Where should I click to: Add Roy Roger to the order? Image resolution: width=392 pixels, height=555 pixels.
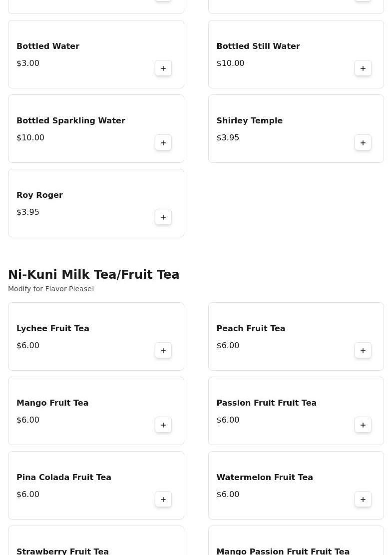(x=163, y=217)
